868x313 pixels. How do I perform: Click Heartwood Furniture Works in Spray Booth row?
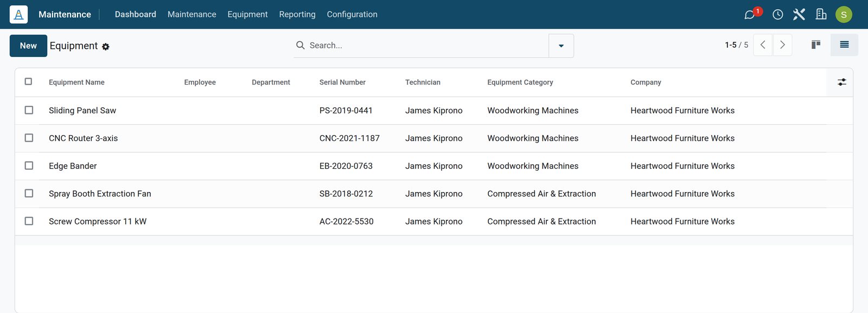[x=682, y=194]
